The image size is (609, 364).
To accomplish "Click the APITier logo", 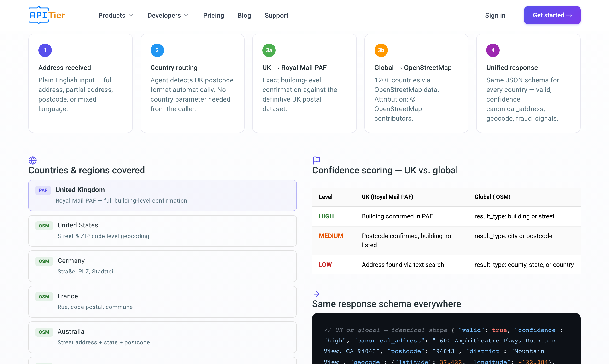I will [x=47, y=15].
